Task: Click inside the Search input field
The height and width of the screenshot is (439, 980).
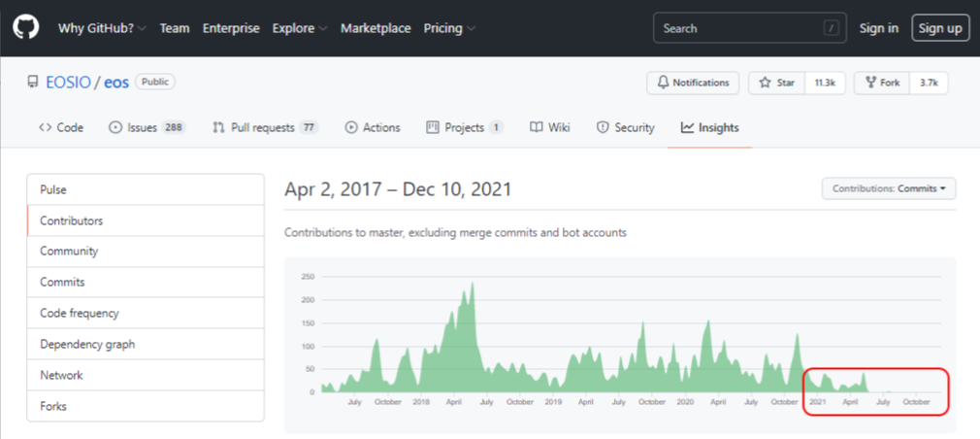Action: pyautogui.click(x=737, y=28)
